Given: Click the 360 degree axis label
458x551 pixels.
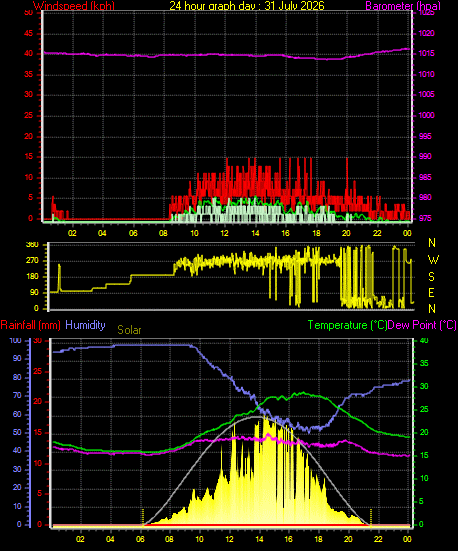Looking at the screenshot, I should tap(32, 245).
